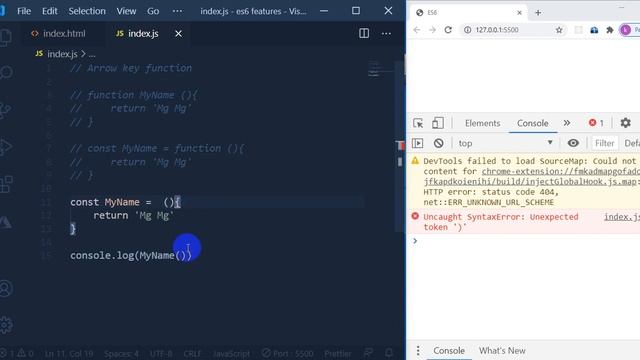The image size is (640, 360).
Task: Bookmark this page with the star
Action: [x=559, y=30]
